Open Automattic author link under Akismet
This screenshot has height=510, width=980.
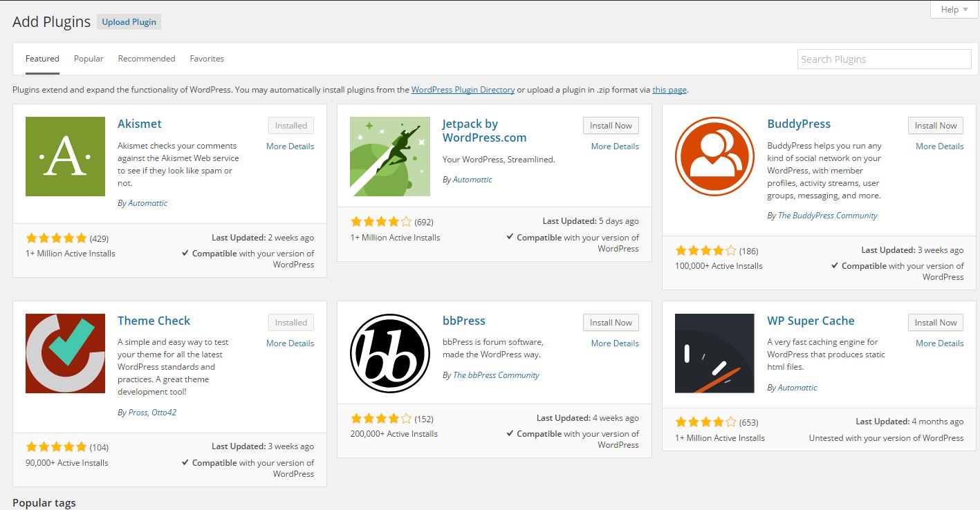[x=148, y=203]
